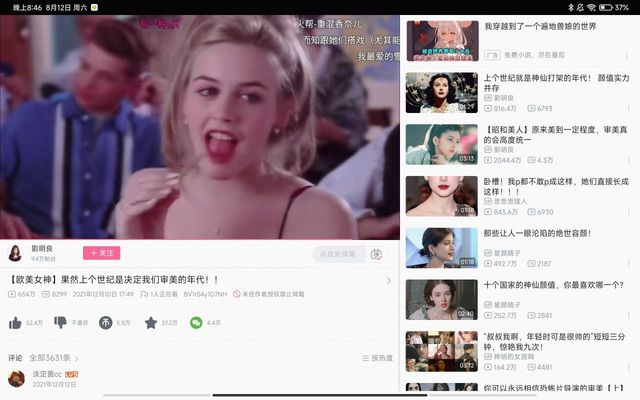Click the muted bell icon in status bar
This screenshot has height=400, width=640.
click(x=580, y=7)
